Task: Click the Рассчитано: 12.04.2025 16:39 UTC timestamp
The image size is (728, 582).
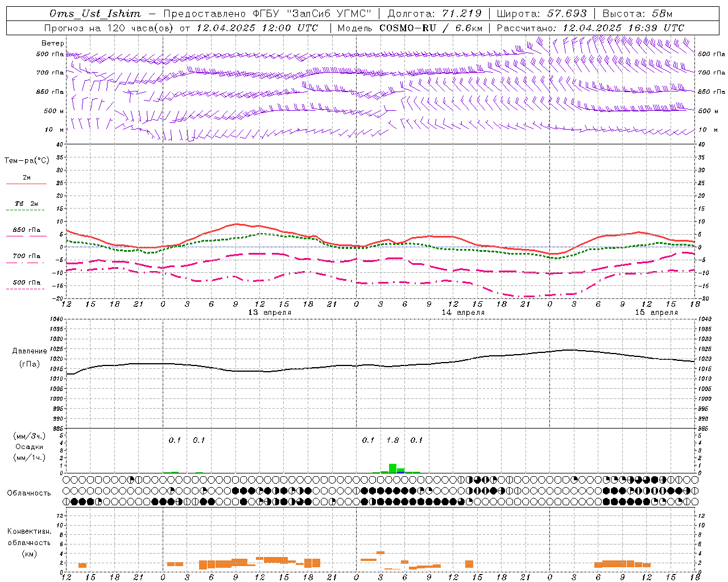Action: click(590, 28)
